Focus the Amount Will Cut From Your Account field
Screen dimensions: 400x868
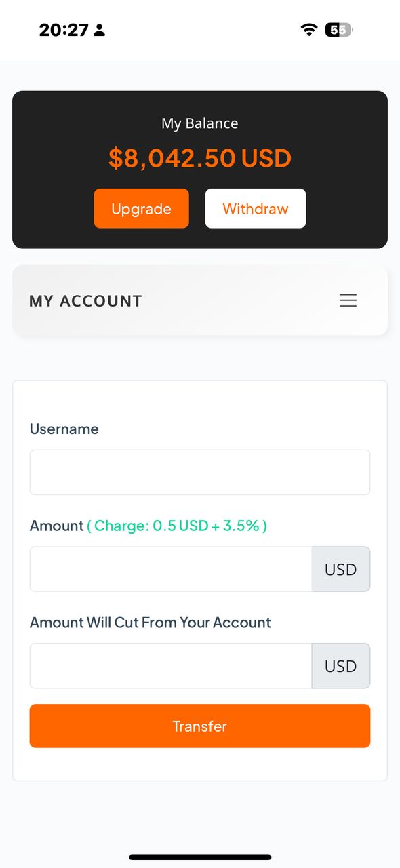171,666
